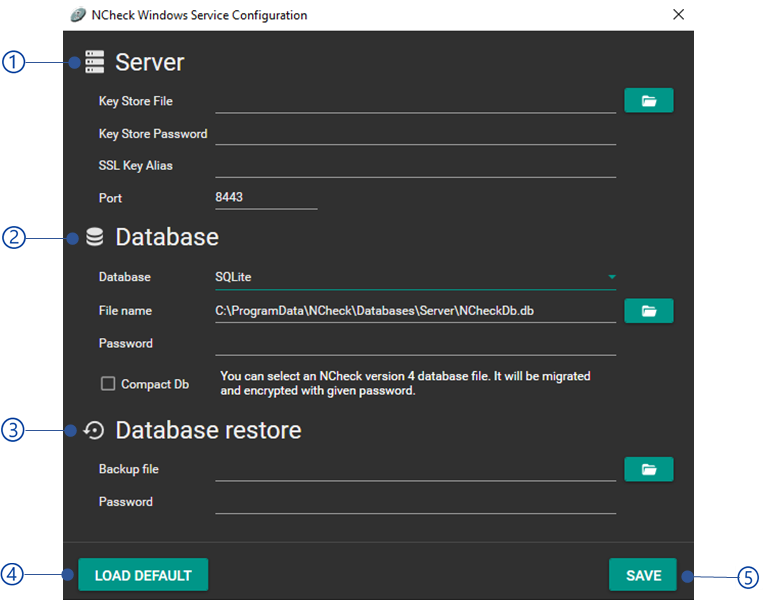763x600 pixels.
Task: Click the File name field with NCheckDb.db path
Action: tap(416, 311)
